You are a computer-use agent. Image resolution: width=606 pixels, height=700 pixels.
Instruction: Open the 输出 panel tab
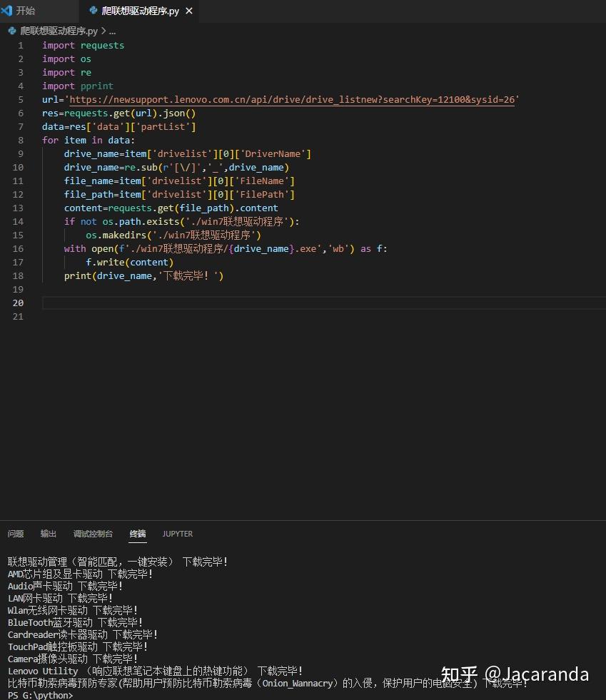49,534
